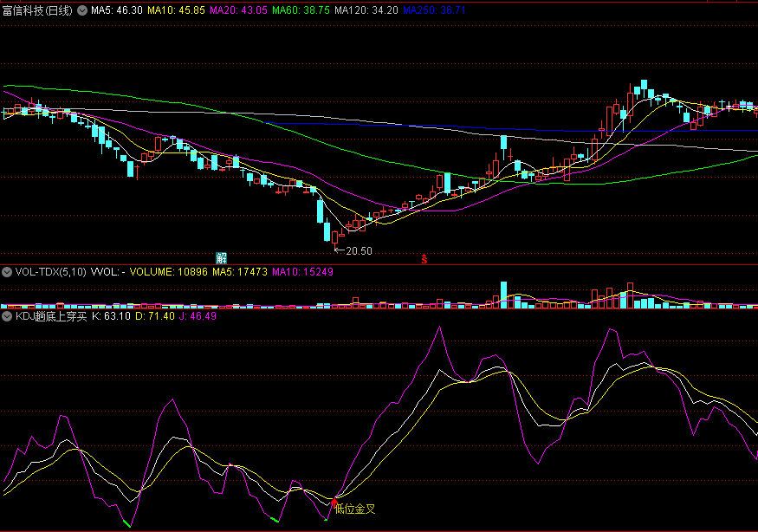Click the J: 46.49 value

tap(198, 316)
